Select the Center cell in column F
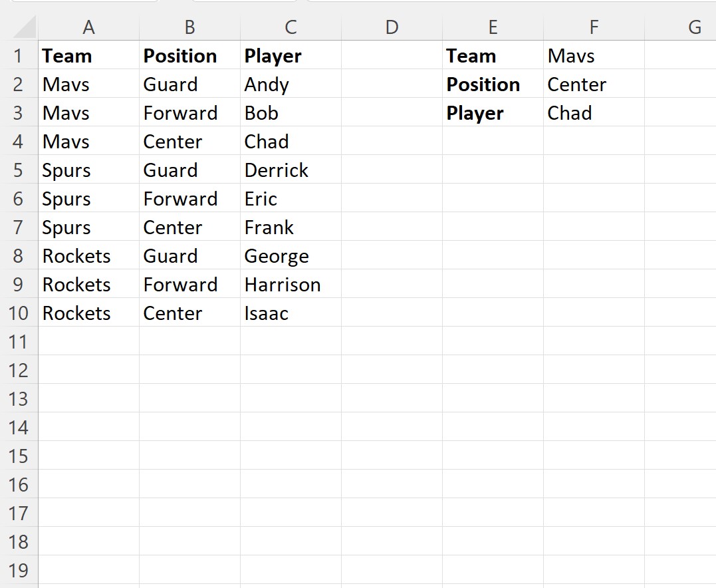716x588 pixels. click(x=594, y=84)
